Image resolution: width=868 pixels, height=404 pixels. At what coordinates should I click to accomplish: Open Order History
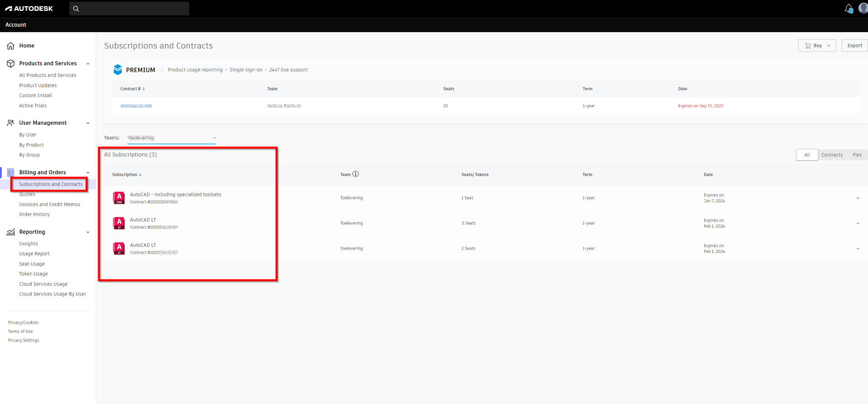click(34, 214)
